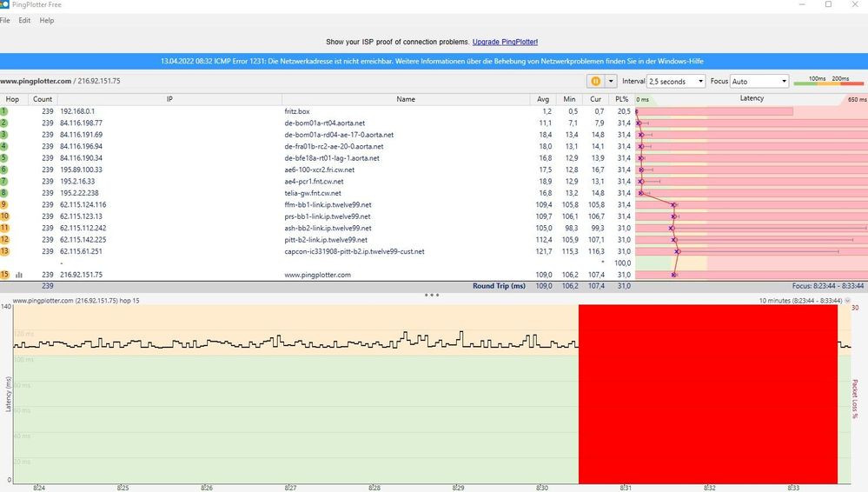
Task: Click the Latency column header
Action: 752,98
